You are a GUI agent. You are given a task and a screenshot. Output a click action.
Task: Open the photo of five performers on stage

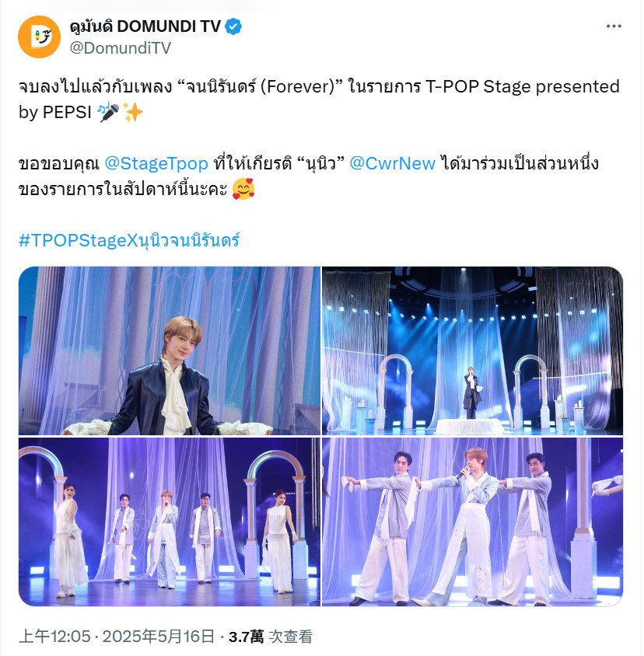point(169,522)
